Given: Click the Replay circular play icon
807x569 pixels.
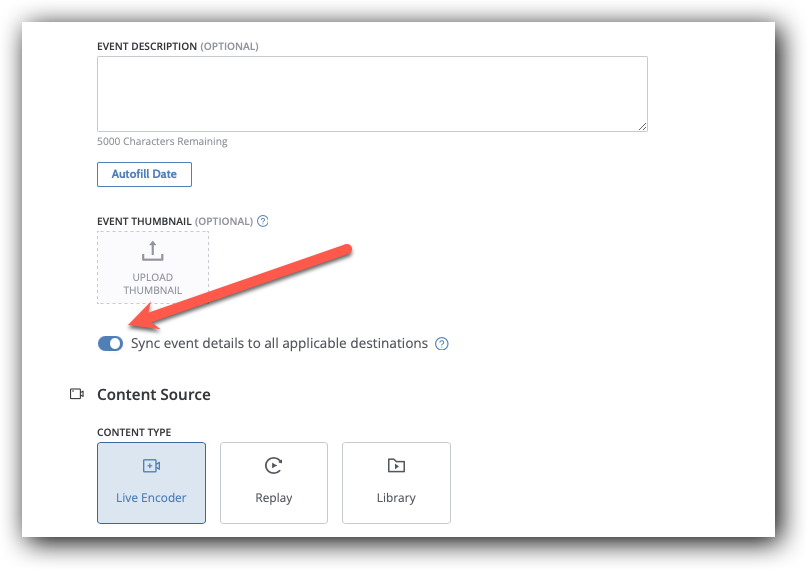Looking at the screenshot, I should click(273, 465).
